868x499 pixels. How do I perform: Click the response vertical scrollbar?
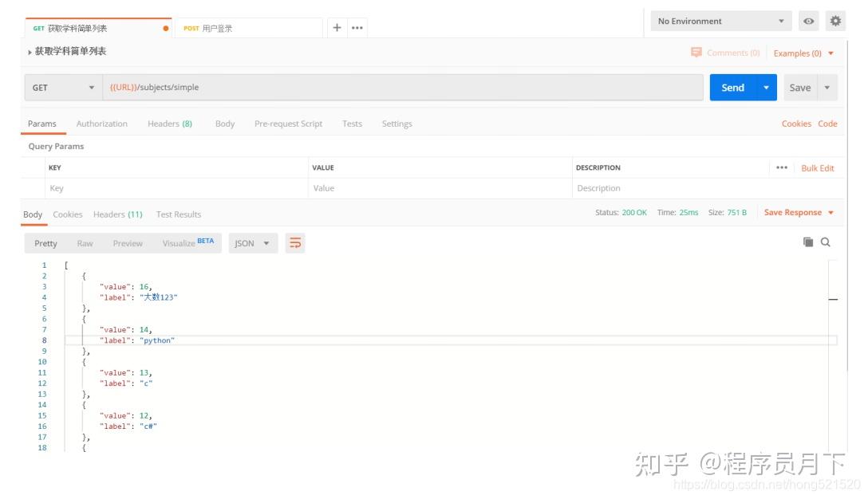(833, 354)
